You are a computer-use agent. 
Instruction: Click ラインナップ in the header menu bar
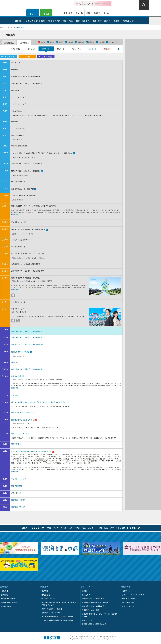[x=31, y=21]
